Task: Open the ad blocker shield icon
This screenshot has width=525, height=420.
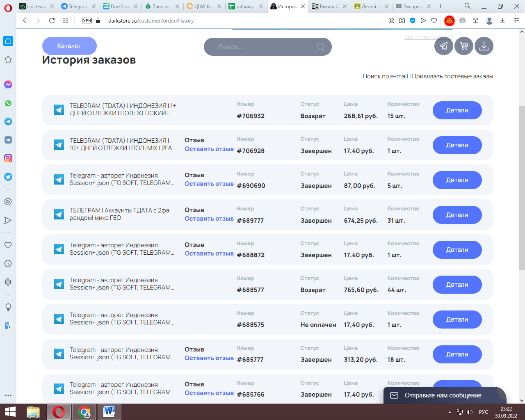Action: point(413,21)
